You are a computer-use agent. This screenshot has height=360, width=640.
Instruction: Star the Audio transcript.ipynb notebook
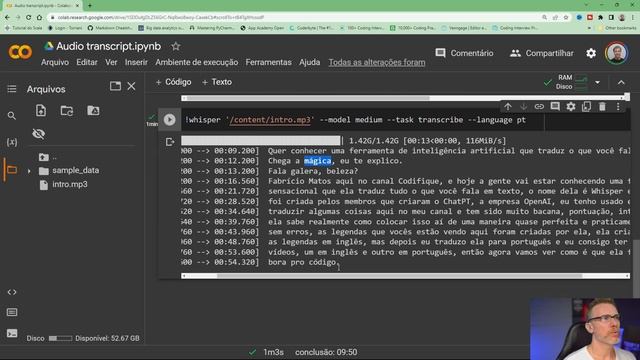point(176,47)
